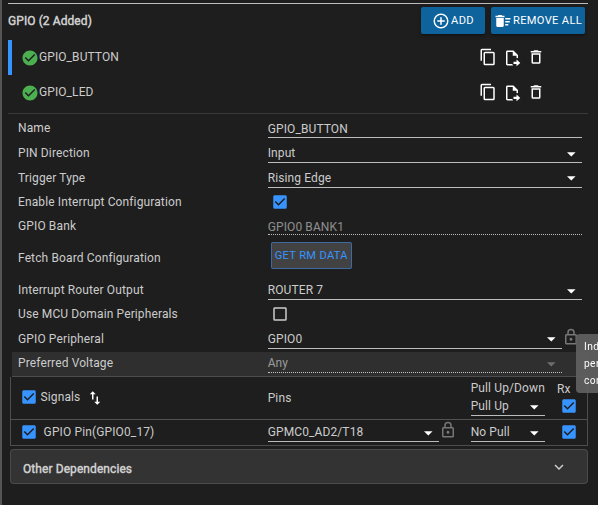The image size is (598, 505).
Task: Click the Pull Up/Down column header
Action: [x=508, y=388]
